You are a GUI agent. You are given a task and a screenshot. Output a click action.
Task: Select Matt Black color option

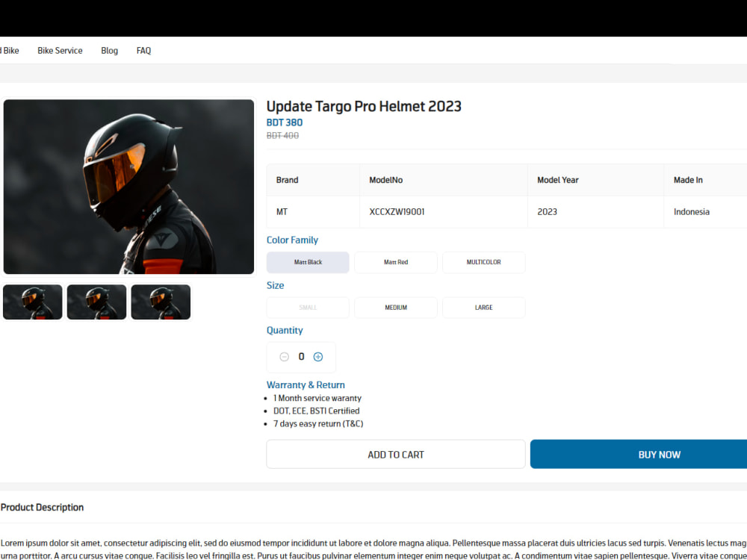point(308,262)
